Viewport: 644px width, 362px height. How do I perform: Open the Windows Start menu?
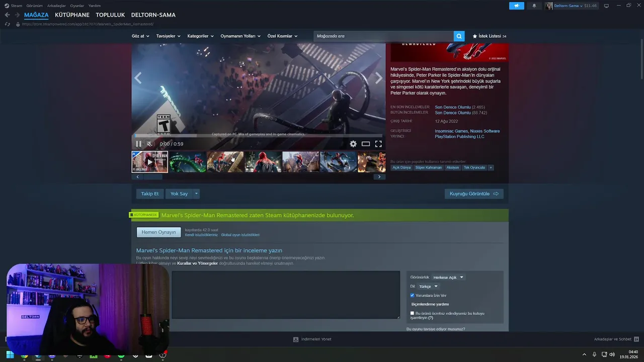coord(10,355)
